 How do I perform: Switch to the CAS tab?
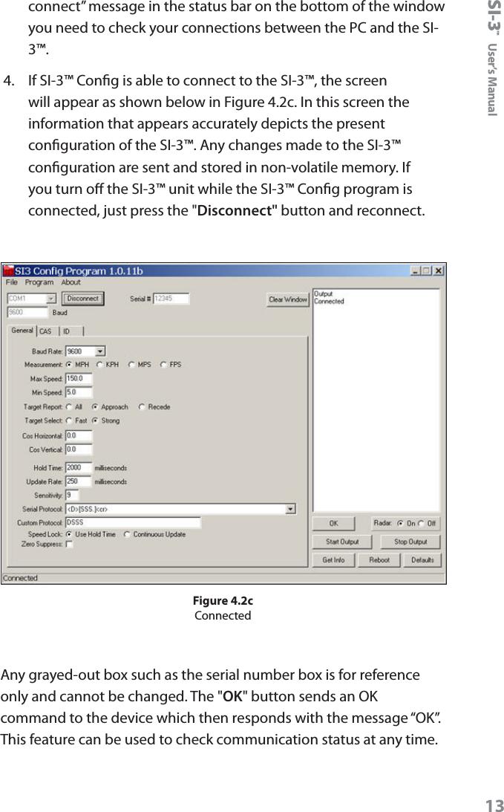(45, 331)
